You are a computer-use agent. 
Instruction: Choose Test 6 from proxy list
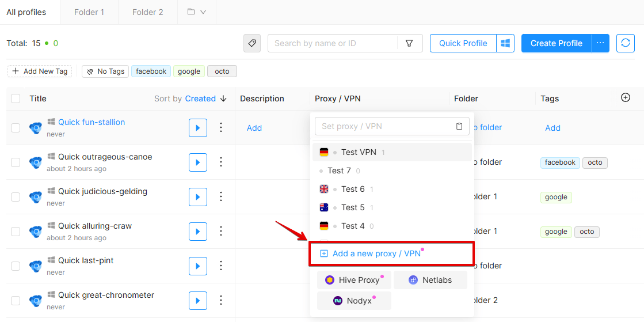392,189
